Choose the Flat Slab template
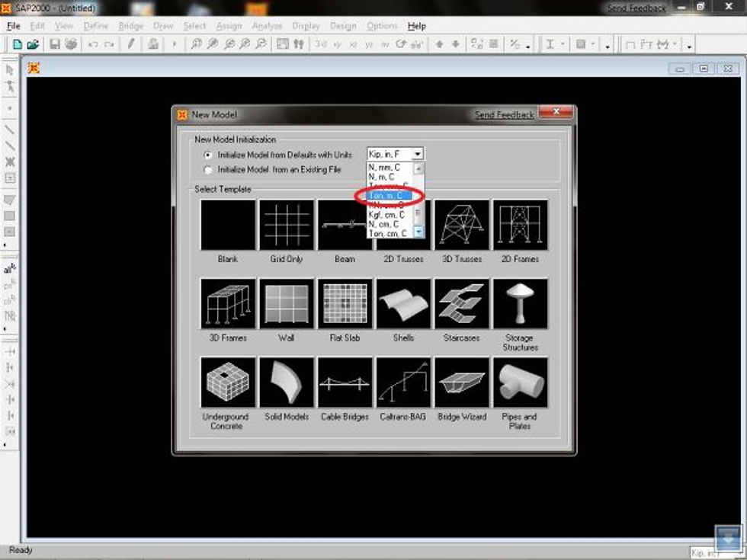Image resolution: width=747 pixels, height=560 pixels. [x=345, y=304]
